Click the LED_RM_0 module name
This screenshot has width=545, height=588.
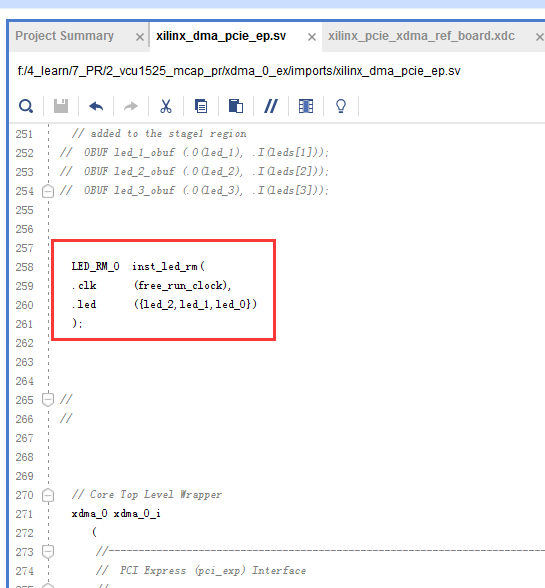coord(96,267)
